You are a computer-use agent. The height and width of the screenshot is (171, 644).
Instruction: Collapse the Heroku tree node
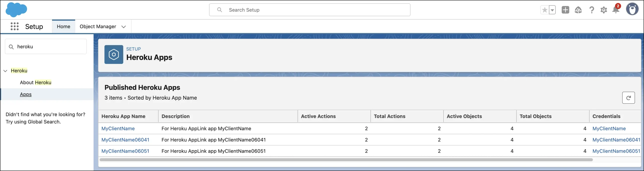pyautogui.click(x=5, y=71)
